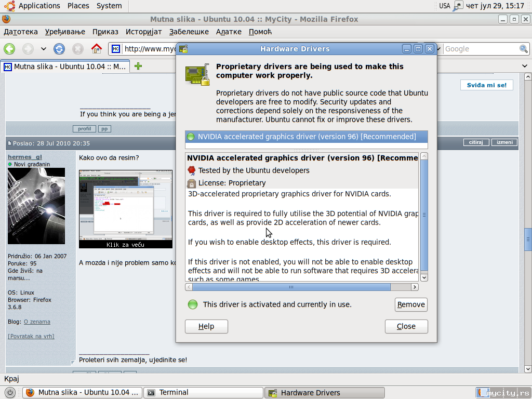This screenshot has width=532, height=399.
Task: Click green online status dot by Novi građanin
Action: (x=10, y=164)
